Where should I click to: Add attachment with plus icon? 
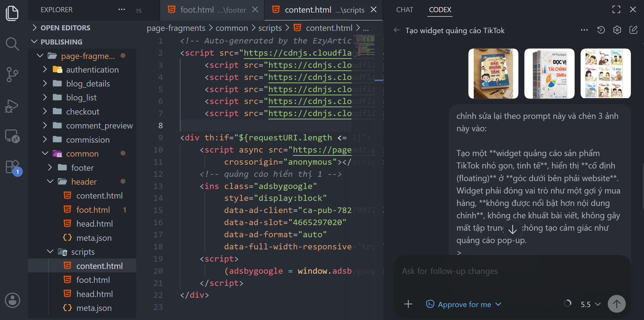tap(408, 304)
